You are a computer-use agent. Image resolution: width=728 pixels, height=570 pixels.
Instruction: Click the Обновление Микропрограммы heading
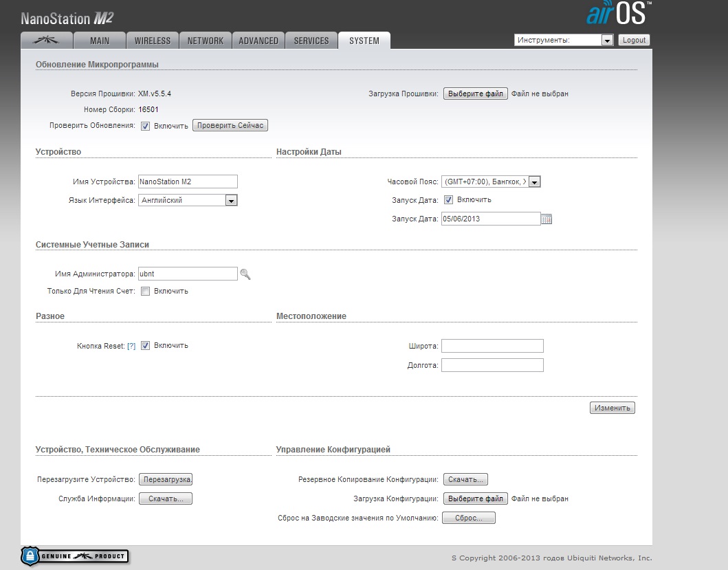97,65
